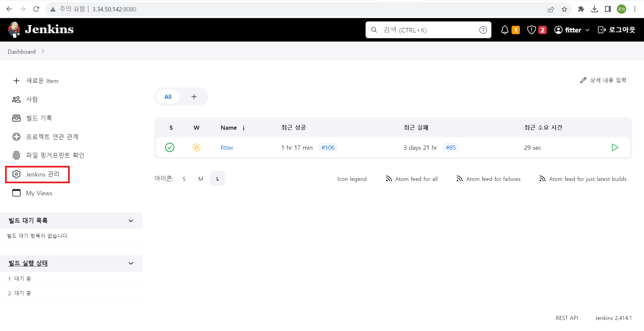Open the 사람 people page
The image size is (644, 331).
[25, 100]
